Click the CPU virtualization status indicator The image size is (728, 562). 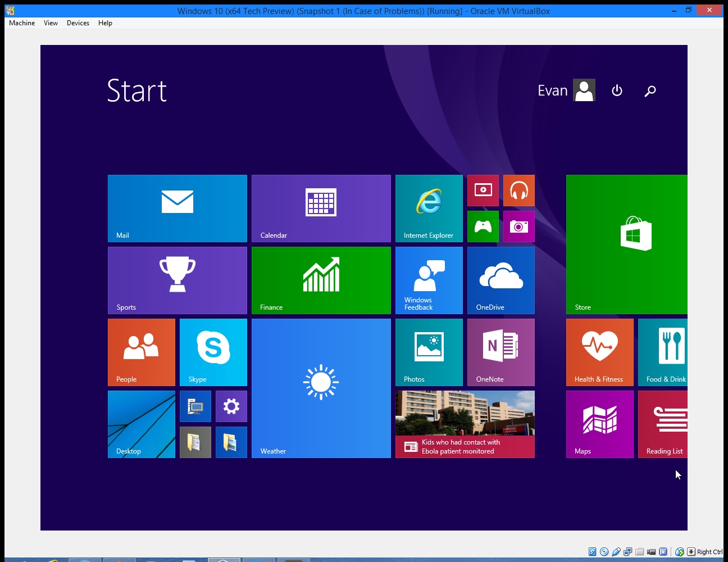[x=663, y=552]
